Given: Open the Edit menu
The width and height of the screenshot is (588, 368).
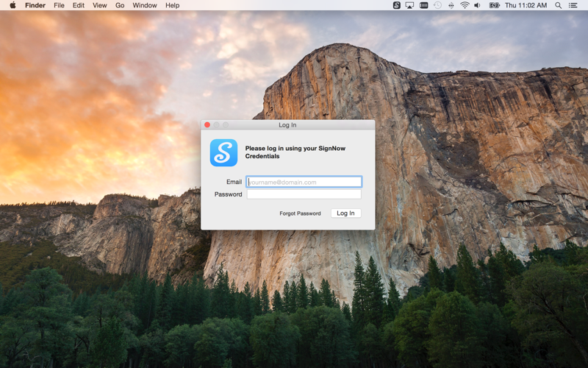Looking at the screenshot, I should (x=78, y=5).
